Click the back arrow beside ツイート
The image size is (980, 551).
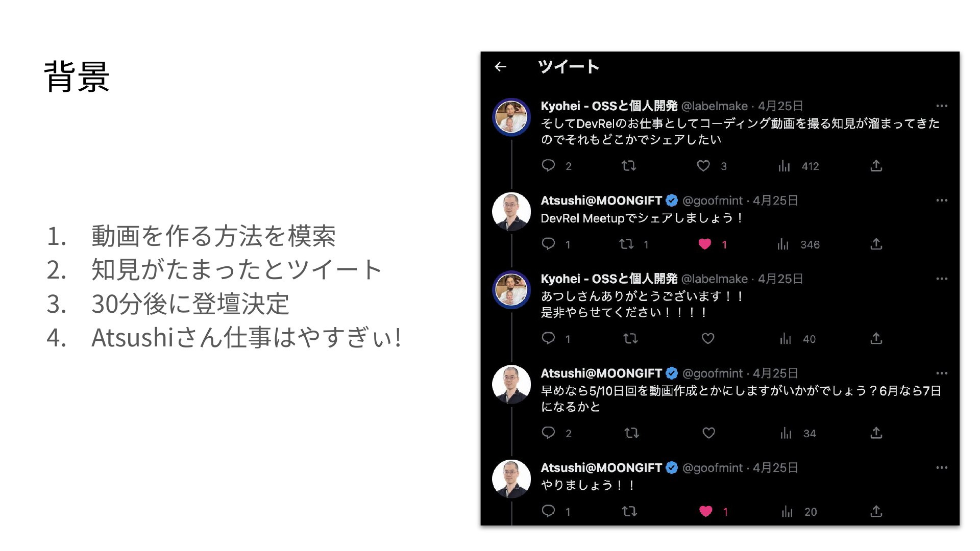click(x=501, y=66)
